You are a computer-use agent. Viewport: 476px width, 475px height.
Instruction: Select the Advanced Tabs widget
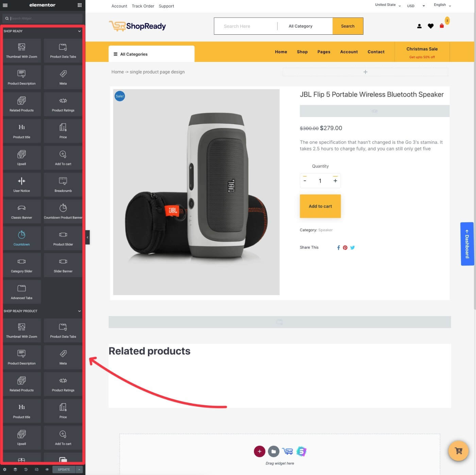(x=22, y=292)
